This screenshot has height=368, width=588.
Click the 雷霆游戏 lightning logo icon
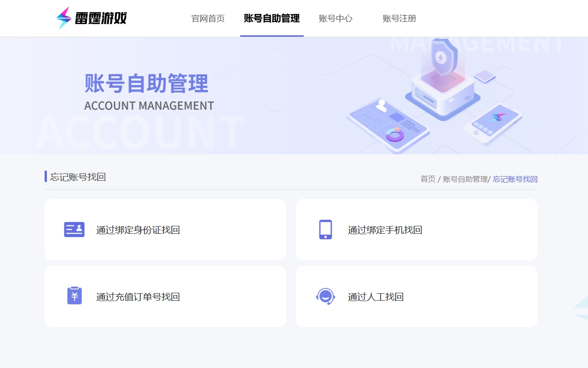(64, 18)
